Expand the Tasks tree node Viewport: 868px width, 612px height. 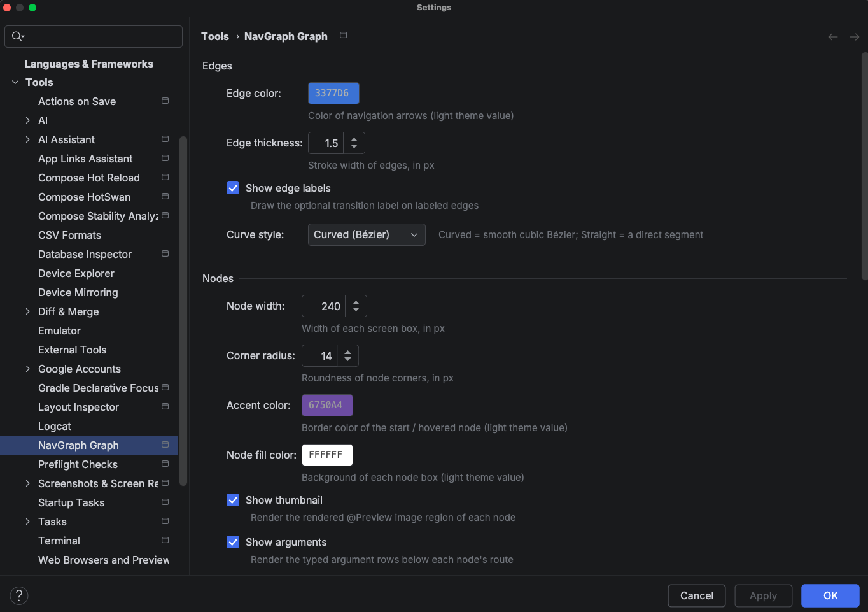tap(27, 522)
